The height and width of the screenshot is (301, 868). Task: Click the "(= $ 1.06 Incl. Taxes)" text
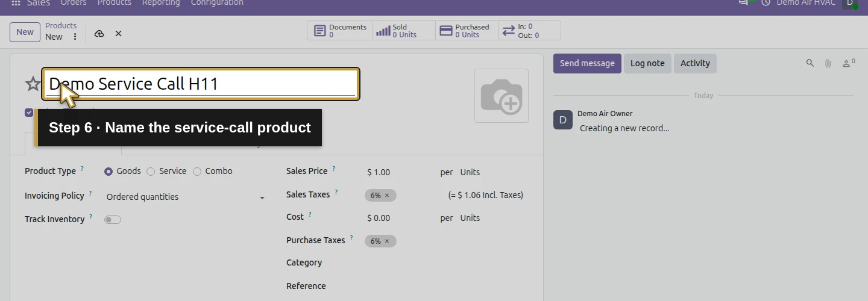486,195
